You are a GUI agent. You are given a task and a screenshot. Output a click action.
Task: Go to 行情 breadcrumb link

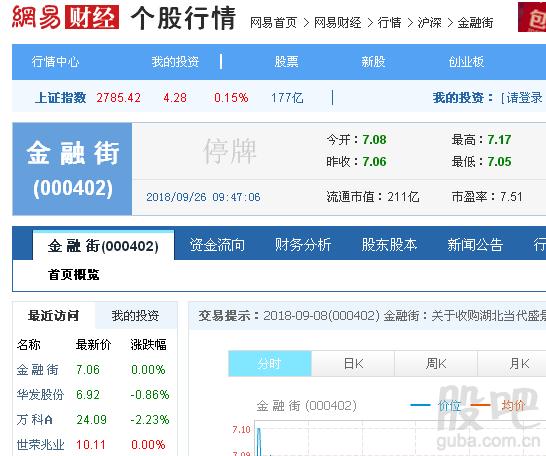[389, 23]
